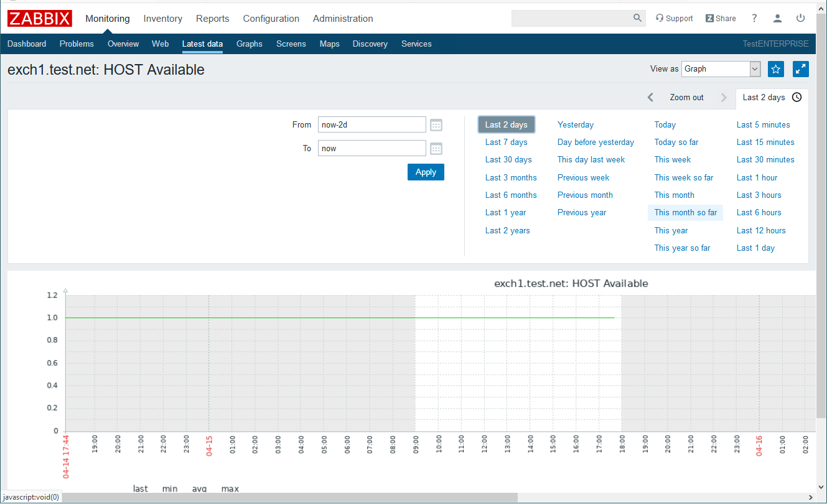Toggle fullscreen mode icon

pyautogui.click(x=800, y=69)
